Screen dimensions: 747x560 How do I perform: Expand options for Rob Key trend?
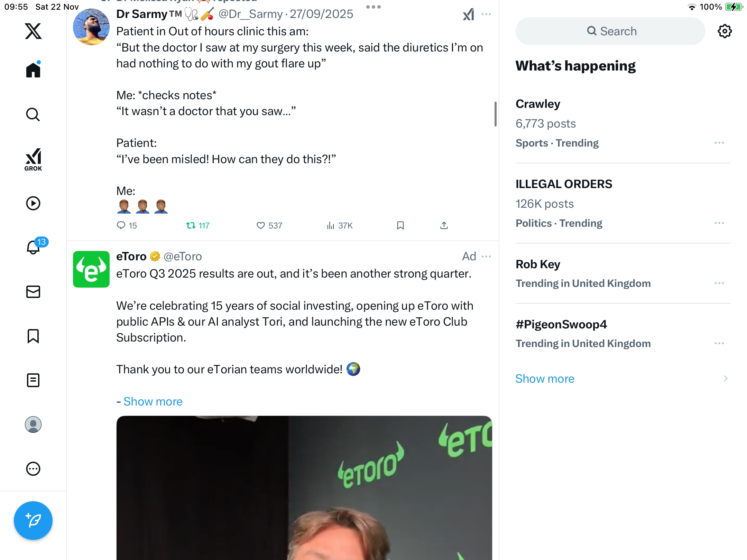(x=719, y=283)
